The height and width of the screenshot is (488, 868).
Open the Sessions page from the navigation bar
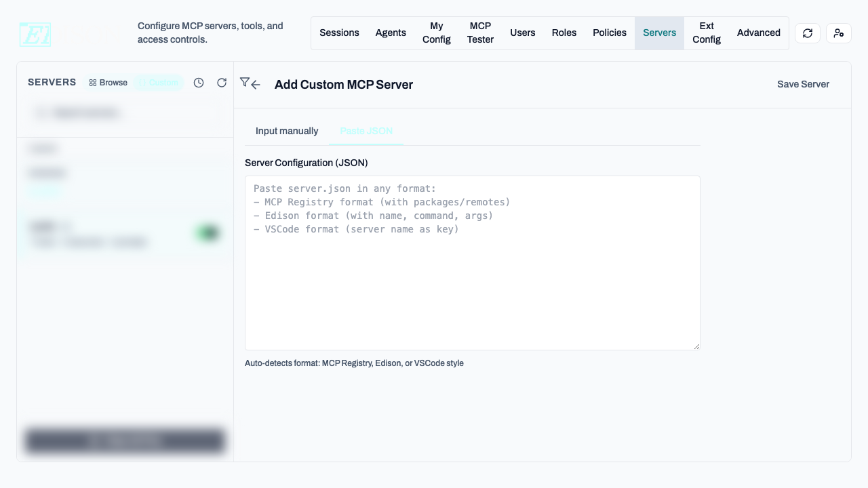(339, 33)
